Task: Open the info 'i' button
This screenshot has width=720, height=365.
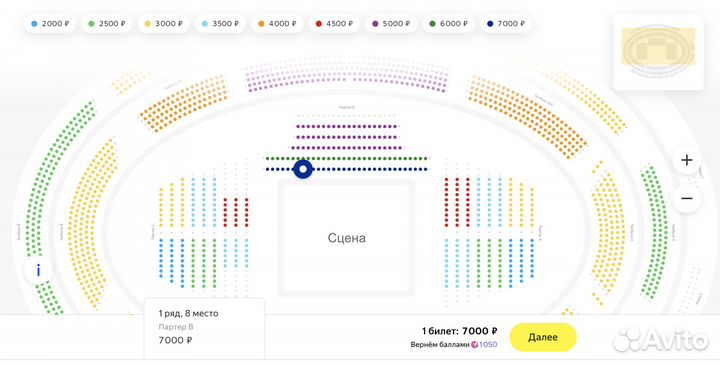Action: point(38,270)
